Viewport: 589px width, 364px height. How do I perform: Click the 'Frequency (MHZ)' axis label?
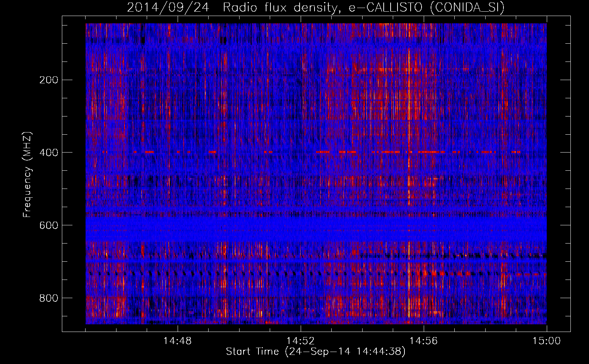[x=27, y=174]
